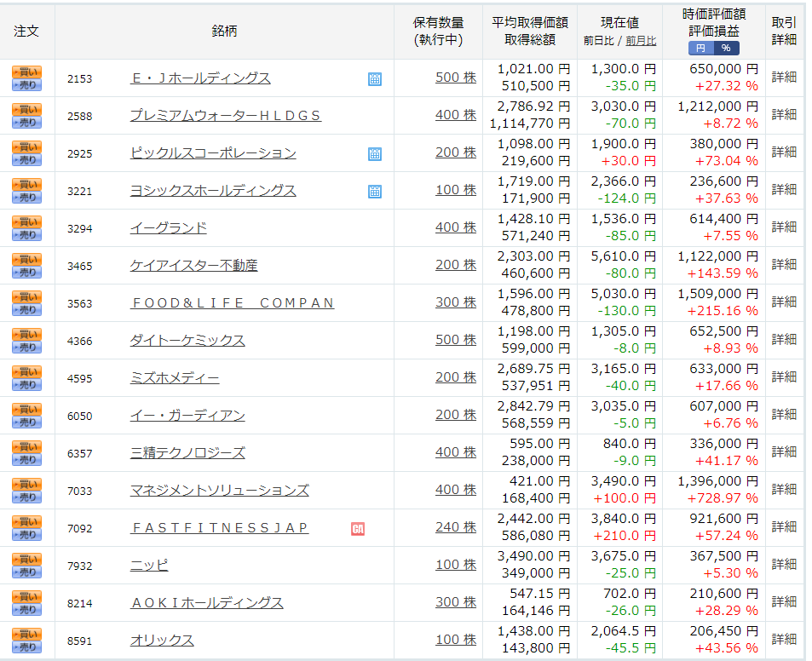This screenshot has width=812, height=661.
Task: Click the 保有数量 column header
Action: (438, 23)
